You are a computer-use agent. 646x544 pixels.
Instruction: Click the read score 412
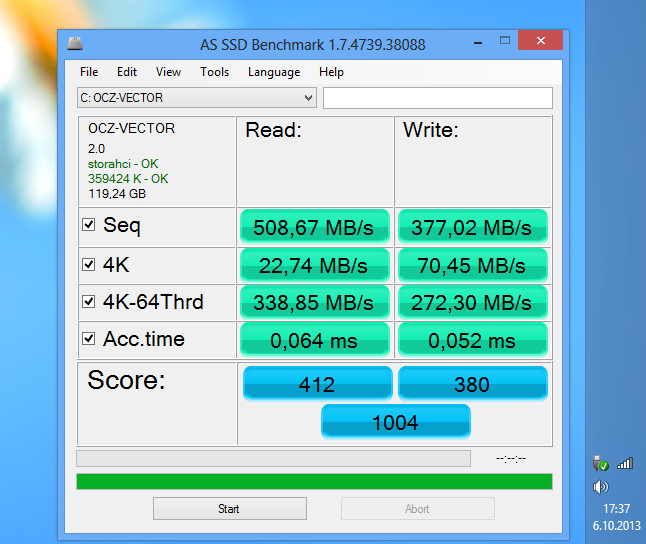(318, 384)
